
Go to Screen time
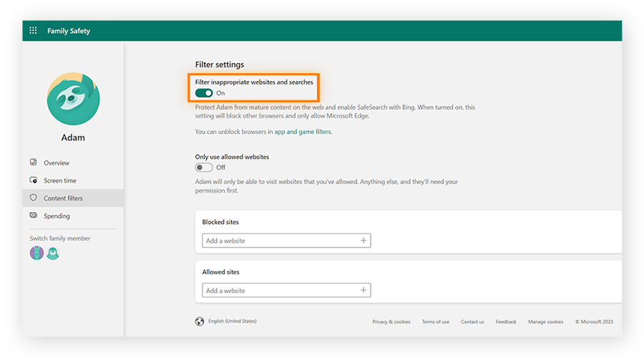pyautogui.click(x=60, y=180)
